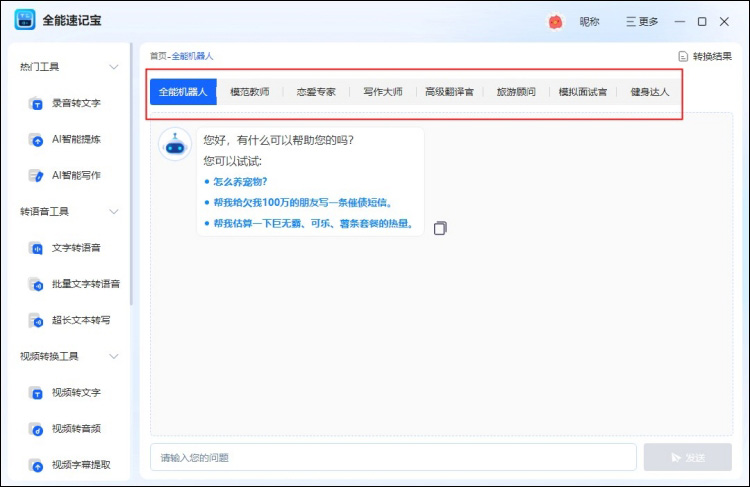Open 批量文字转语音 tool icon
750x487 pixels.
click(x=37, y=284)
